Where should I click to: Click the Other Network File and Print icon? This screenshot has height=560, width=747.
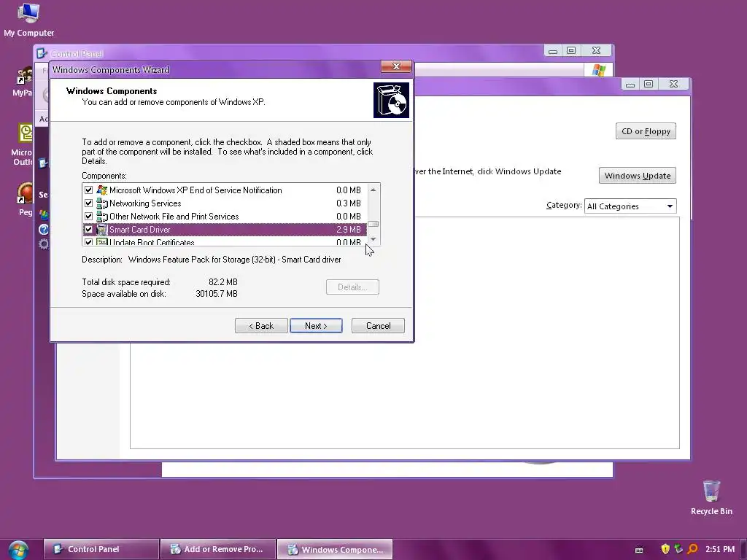coord(102,216)
